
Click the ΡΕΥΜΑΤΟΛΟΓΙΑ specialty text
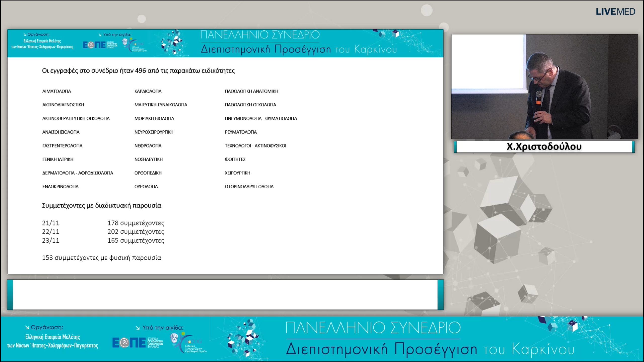pos(241,132)
